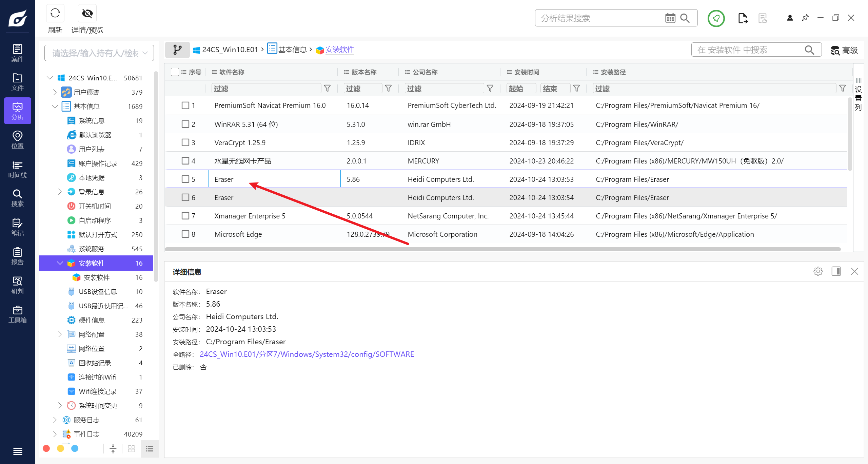Image resolution: width=868 pixels, height=464 pixels.
Task: Tick the checkbox for Xmanager Enterprise 5 row
Action: tap(185, 216)
